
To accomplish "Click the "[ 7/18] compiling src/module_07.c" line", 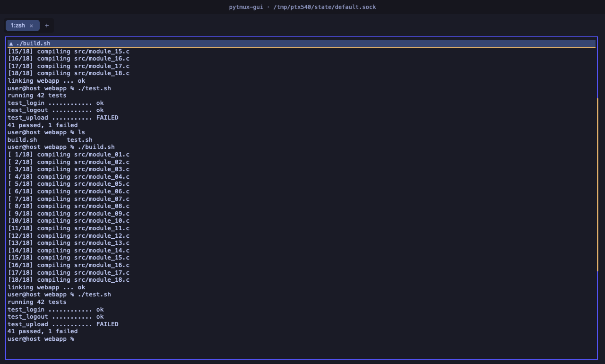I will click(x=69, y=199).
